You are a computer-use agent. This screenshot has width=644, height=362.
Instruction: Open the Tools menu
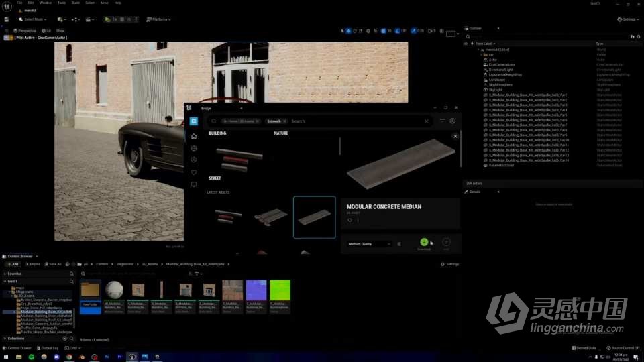tap(62, 3)
